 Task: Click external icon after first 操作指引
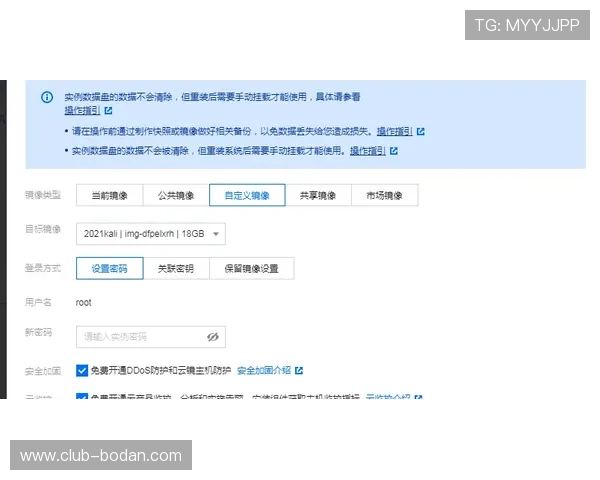tap(109, 111)
